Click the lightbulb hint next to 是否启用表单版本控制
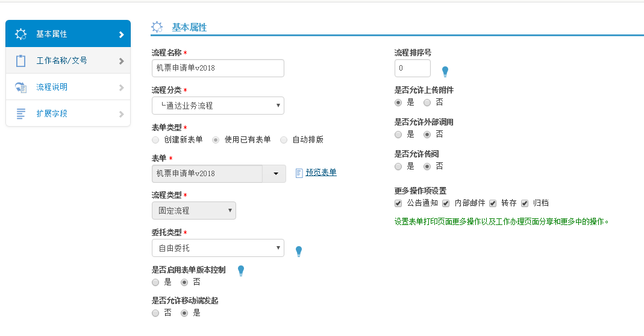Image resolution: width=644 pixels, height=336 pixels. tap(241, 271)
